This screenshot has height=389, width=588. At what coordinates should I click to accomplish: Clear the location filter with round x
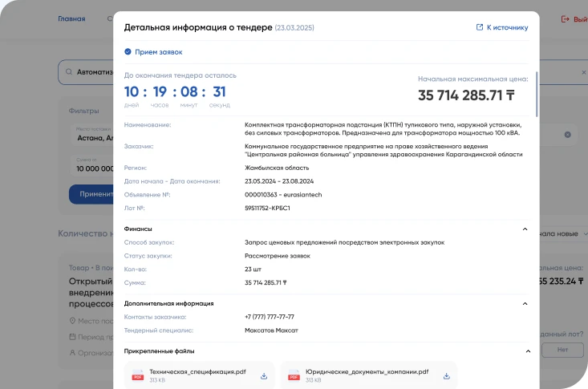click(567, 135)
